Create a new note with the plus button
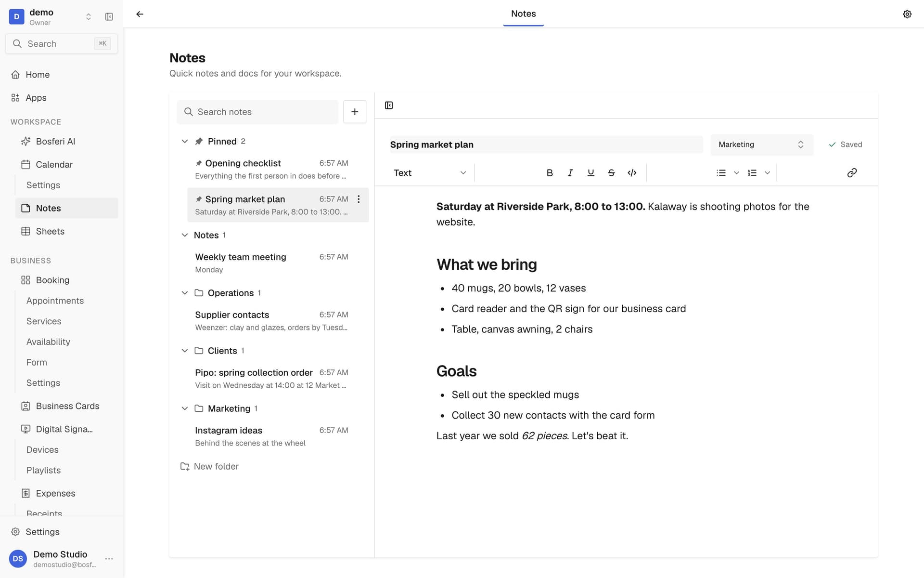 pos(355,112)
